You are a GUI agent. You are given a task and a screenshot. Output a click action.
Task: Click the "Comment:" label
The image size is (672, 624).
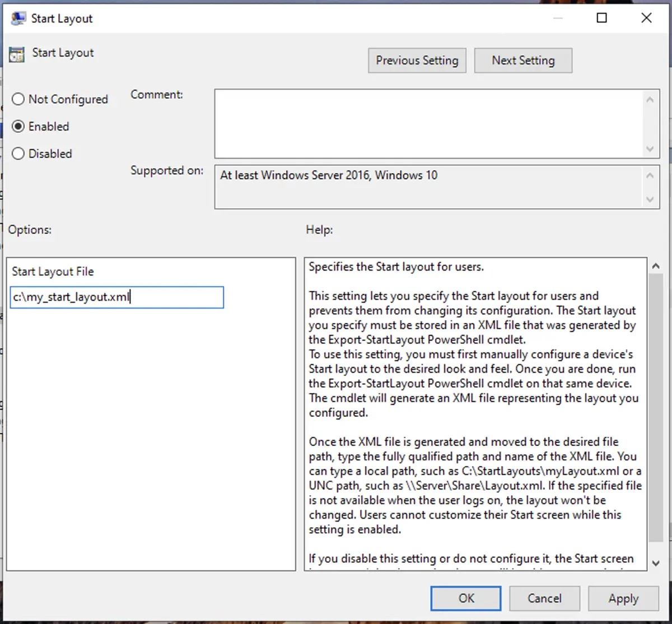click(157, 95)
